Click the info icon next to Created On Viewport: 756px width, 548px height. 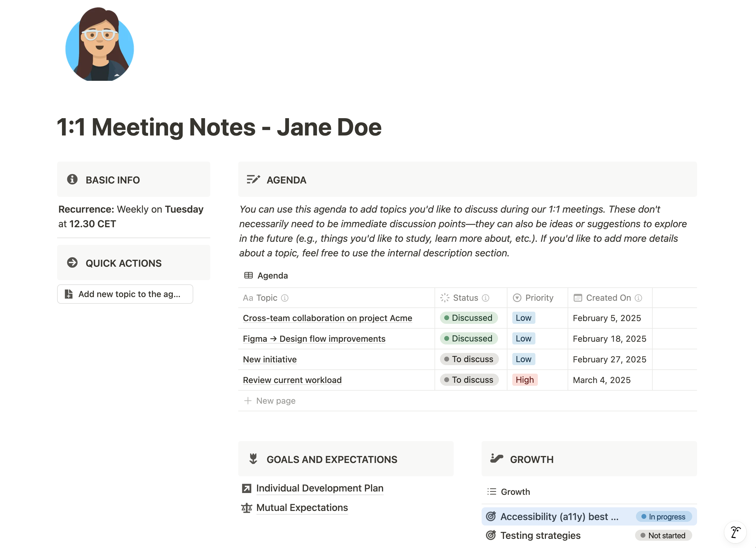coord(638,298)
